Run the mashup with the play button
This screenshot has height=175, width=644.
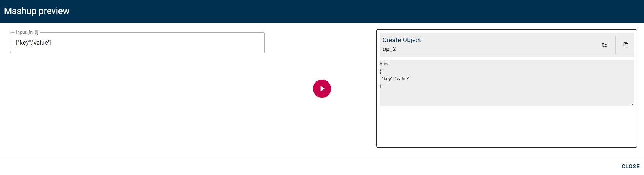click(x=322, y=89)
